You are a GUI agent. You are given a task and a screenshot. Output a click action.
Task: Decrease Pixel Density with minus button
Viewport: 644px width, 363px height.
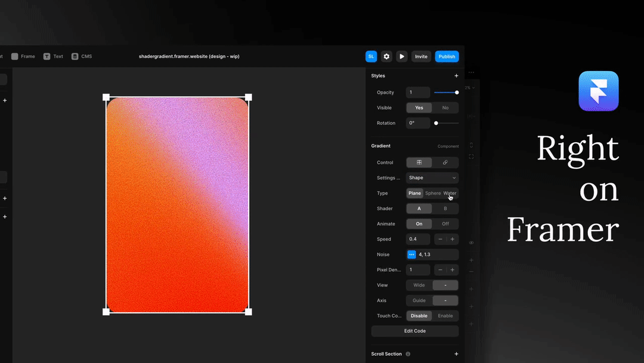(x=440, y=270)
